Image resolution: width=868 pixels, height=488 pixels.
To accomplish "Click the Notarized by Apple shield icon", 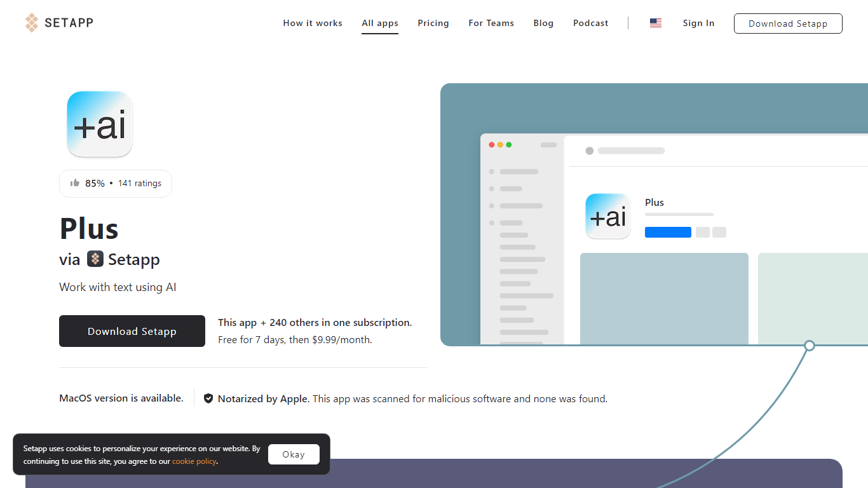I will click(208, 399).
